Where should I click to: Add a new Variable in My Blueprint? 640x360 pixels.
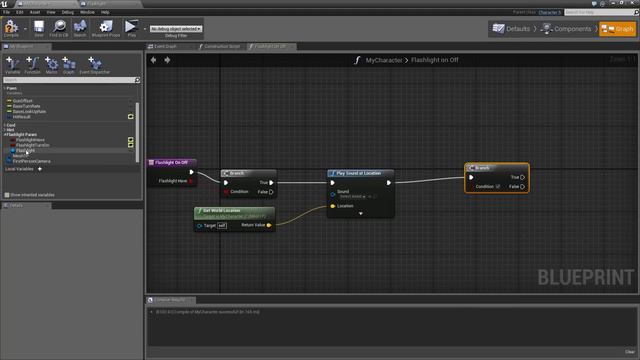pyautogui.click(x=12, y=65)
